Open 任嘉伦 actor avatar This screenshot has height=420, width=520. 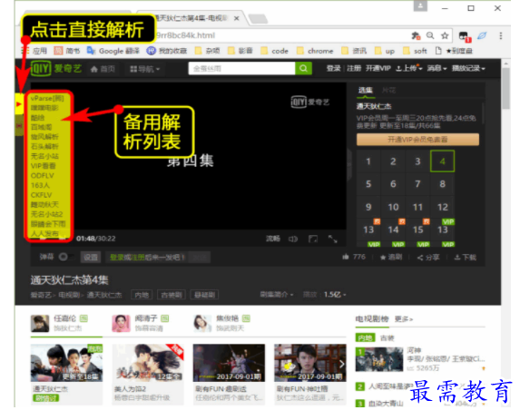[x=40, y=323]
